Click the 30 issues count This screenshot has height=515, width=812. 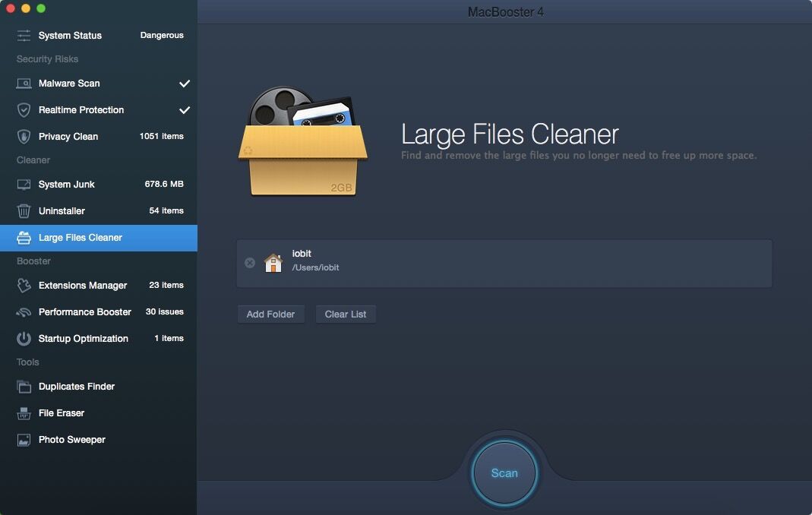pos(164,312)
